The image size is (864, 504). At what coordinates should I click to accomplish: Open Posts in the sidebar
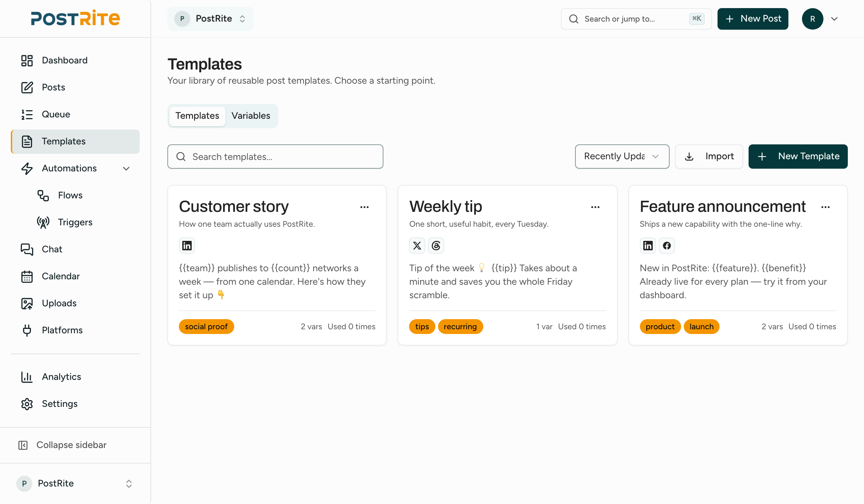click(75, 87)
